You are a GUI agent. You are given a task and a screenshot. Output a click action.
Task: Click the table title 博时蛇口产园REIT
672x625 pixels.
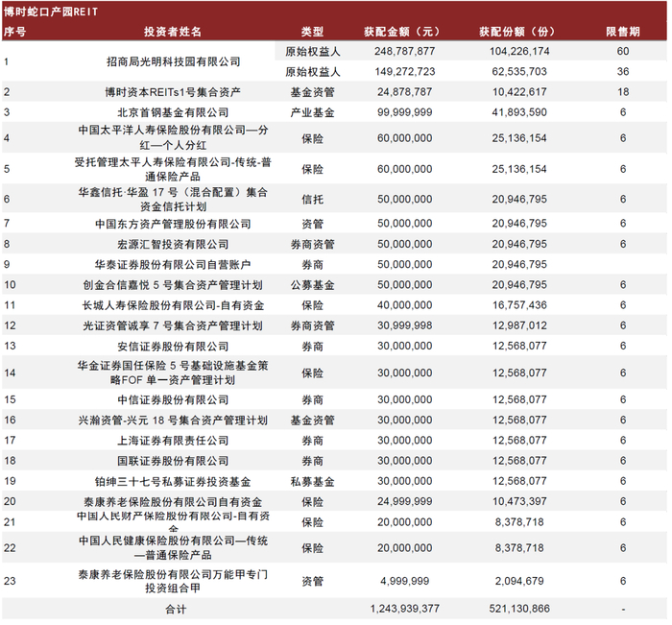tap(51, 12)
